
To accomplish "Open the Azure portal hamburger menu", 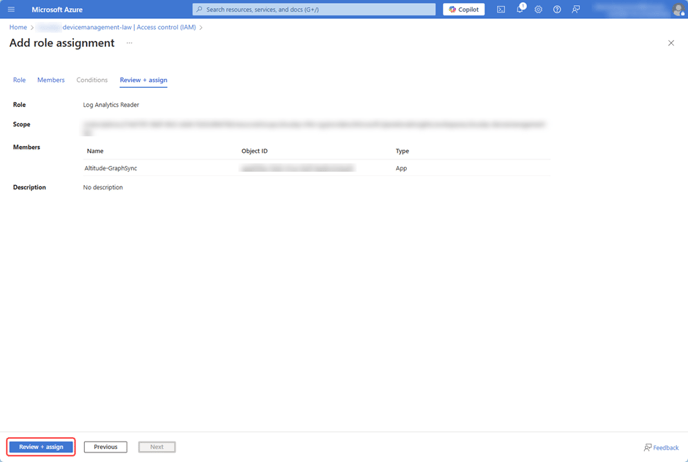I will click(11, 9).
